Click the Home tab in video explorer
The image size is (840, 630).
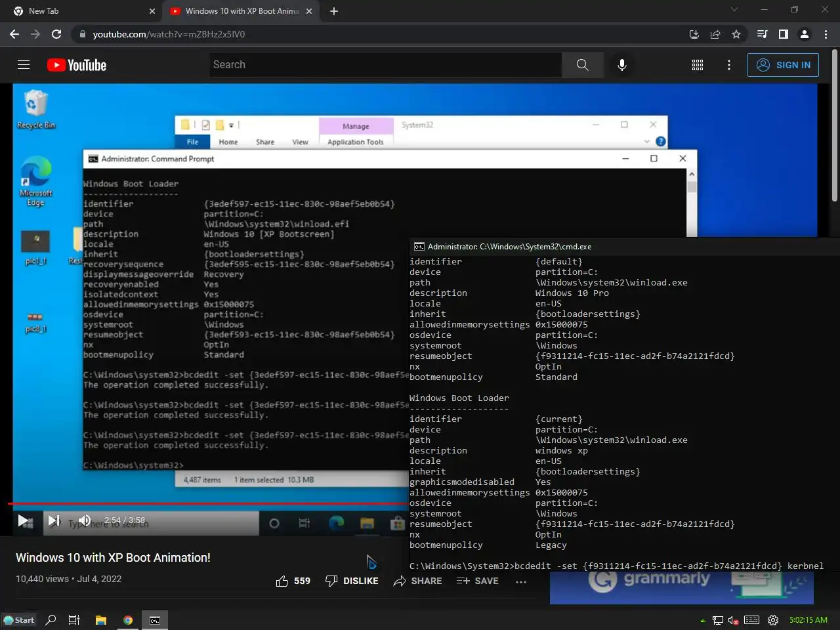[228, 142]
